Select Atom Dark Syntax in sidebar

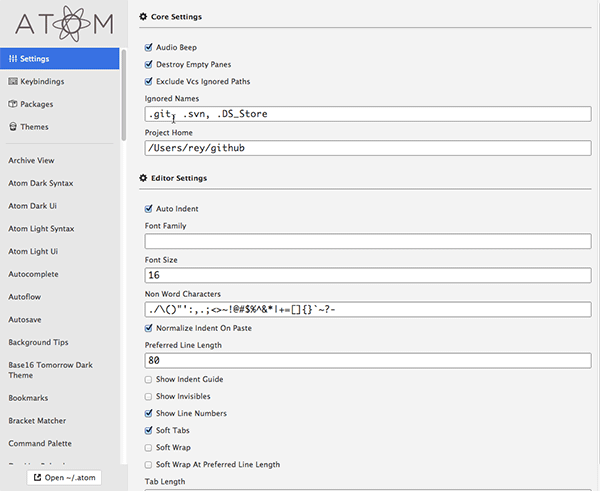[41, 183]
